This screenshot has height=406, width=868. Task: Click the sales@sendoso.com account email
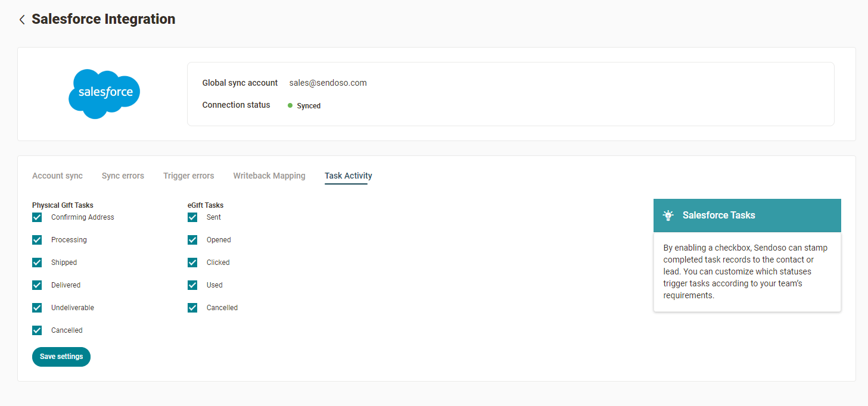click(328, 83)
